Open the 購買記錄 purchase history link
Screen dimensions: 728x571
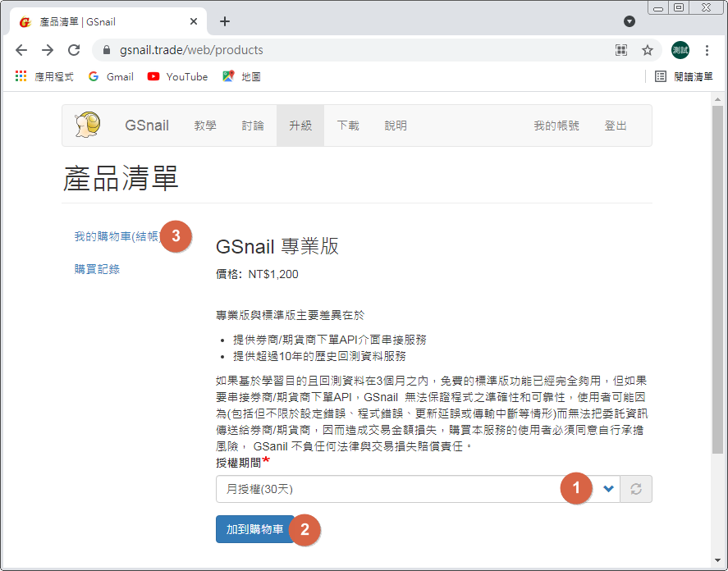[97, 269]
